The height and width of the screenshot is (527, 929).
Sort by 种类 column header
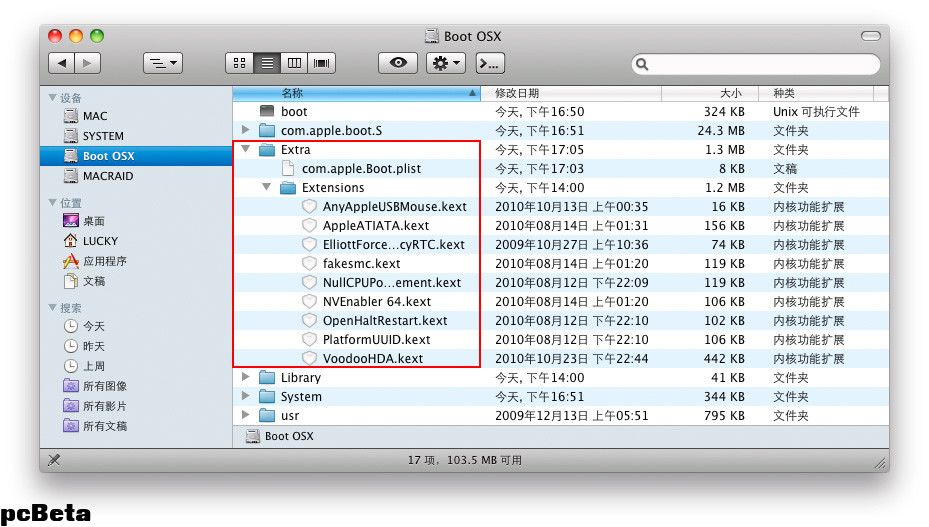(x=816, y=93)
